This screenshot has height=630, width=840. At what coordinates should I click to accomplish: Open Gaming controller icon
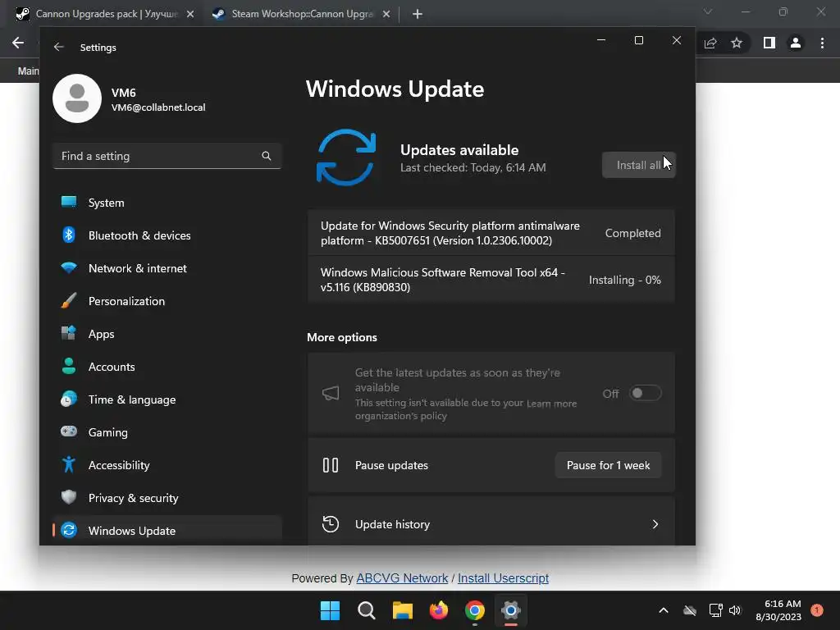(x=69, y=431)
